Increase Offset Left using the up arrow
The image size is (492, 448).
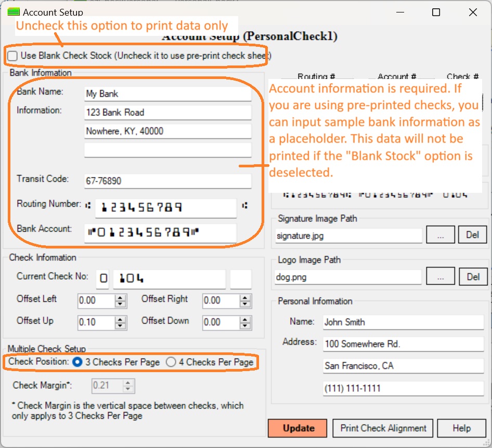click(121, 297)
